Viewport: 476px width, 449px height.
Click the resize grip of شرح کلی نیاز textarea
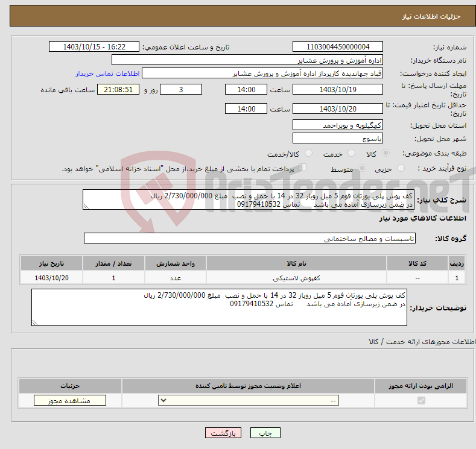86,207
